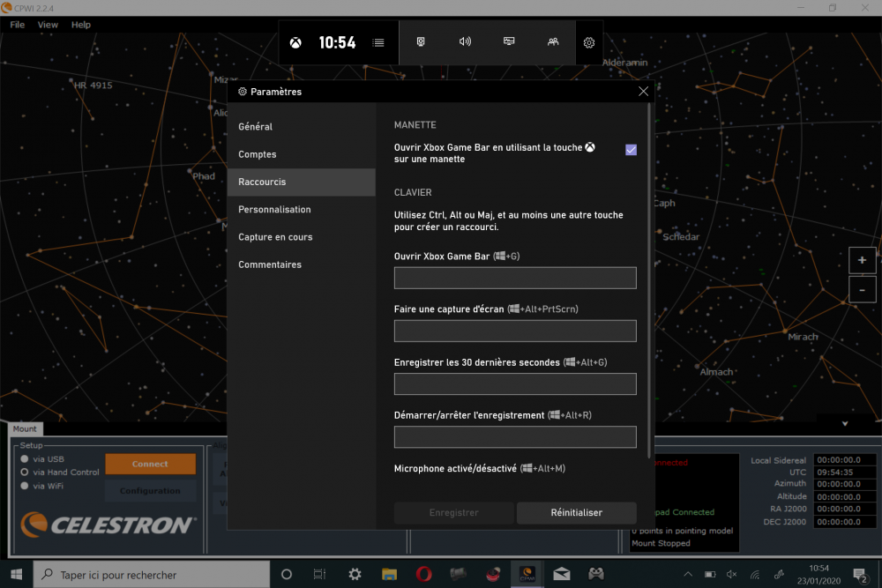
Task: Show the Performance widget in Game Bar
Action: (x=509, y=42)
